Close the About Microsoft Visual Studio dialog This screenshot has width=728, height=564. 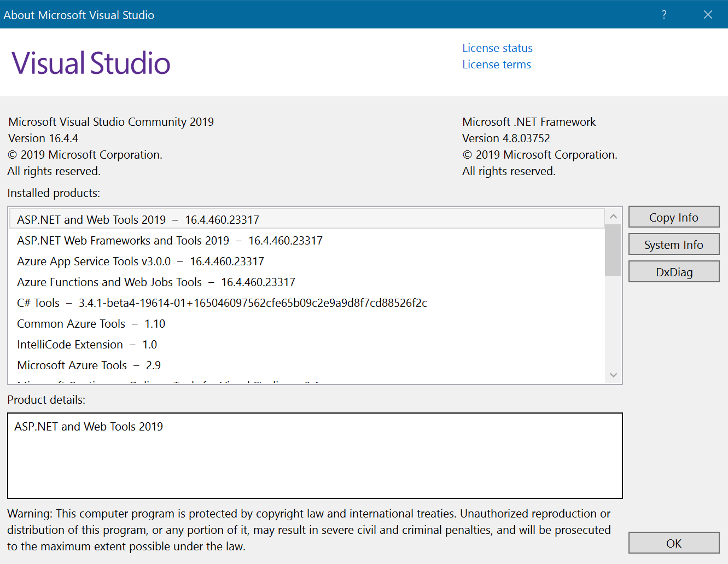pos(708,15)
